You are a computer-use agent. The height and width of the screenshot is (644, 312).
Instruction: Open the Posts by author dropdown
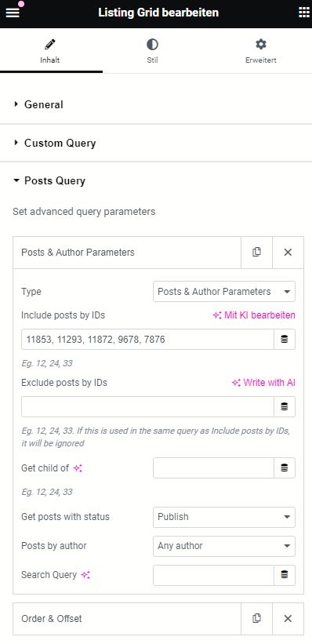click(x=223, y=546)
